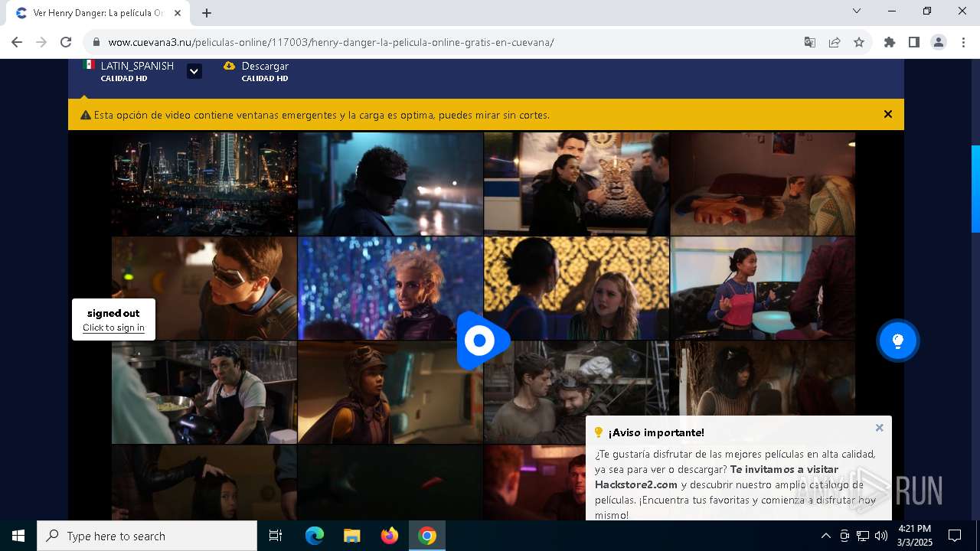Bookmark this page with the star
This screenshot has height=551, width=980.
coord(859,42)
